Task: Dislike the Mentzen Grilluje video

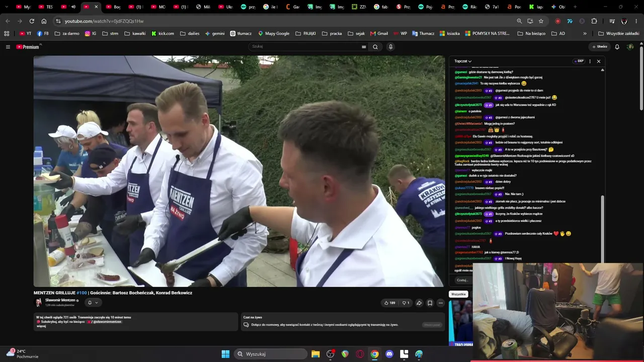Action: click(x=406, y=303)
